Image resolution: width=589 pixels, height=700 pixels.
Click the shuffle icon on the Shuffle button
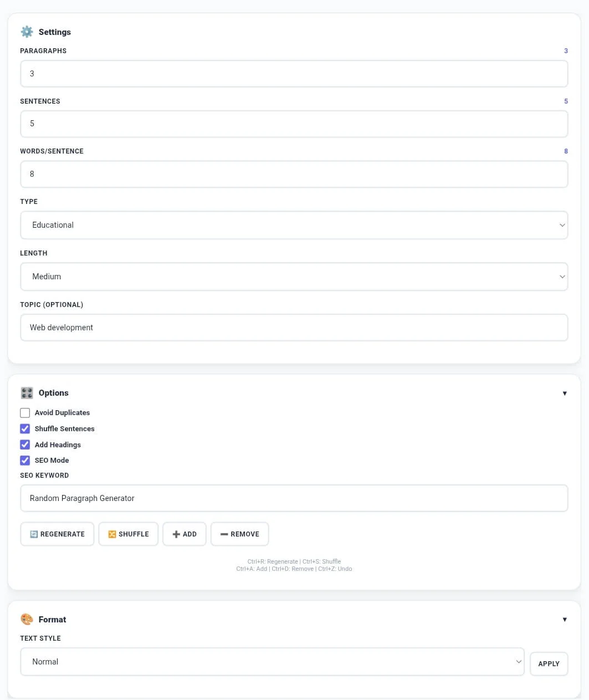(x=112, y=534)
